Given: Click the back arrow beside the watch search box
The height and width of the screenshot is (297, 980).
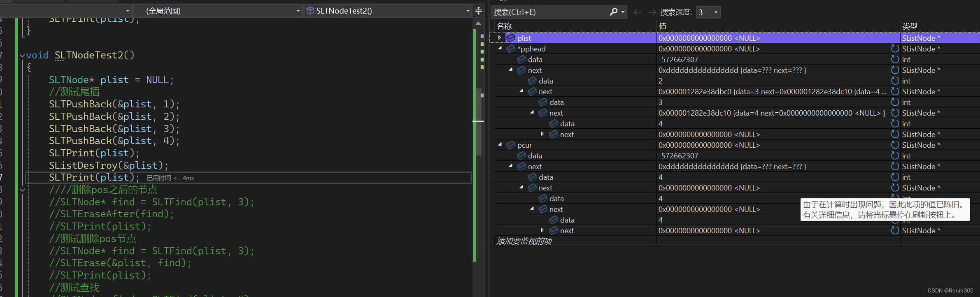Looking at the screenshot, I should pos(638,12).
